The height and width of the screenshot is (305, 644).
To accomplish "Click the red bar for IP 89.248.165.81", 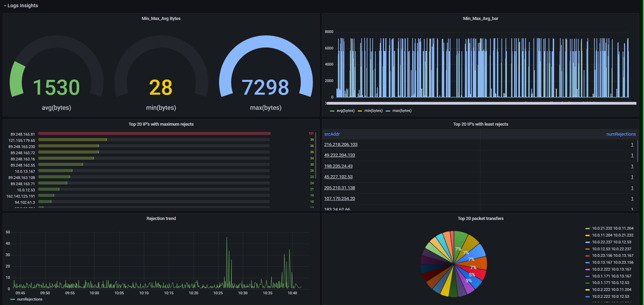I will coord(154,134).
